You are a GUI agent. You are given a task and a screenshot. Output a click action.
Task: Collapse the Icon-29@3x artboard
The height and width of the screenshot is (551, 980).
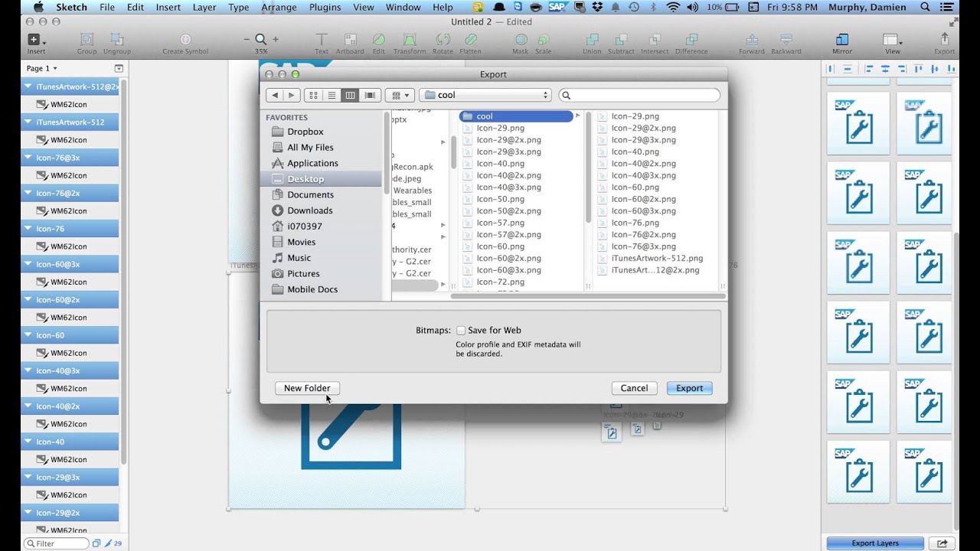point(28,478)
